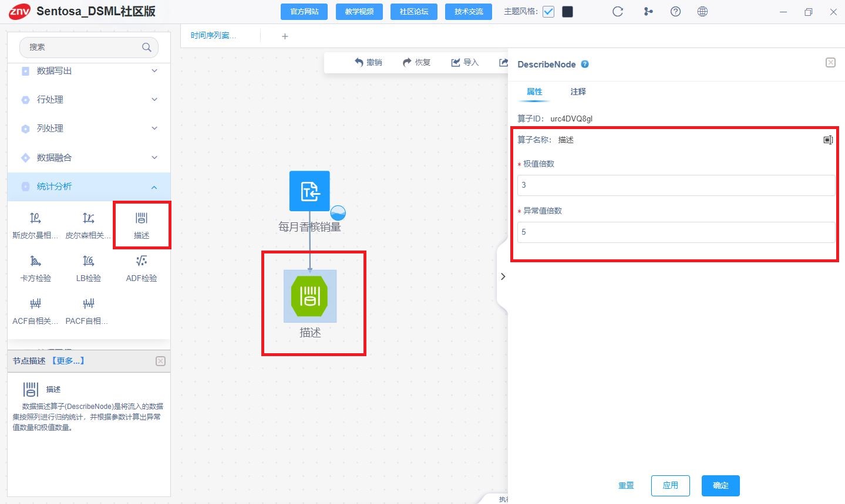Click the refresh icon in title bar
Screen dimensions: 845x504
coord(618,12)
